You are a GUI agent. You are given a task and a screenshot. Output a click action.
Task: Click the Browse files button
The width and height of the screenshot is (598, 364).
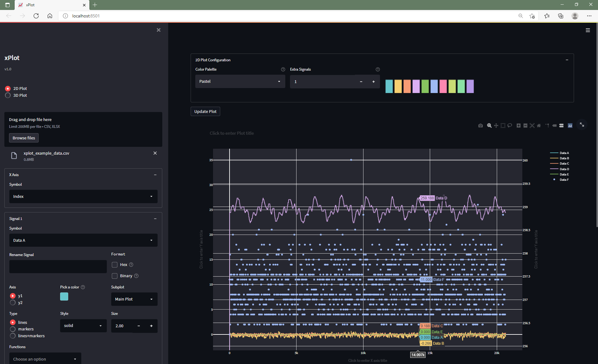[x=24, y=138]
